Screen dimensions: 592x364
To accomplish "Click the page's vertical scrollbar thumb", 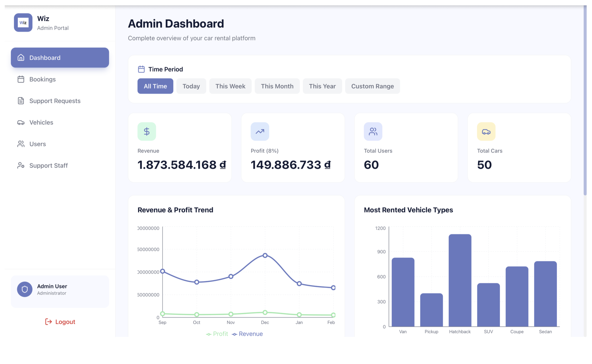I will [x=585, y=100].
